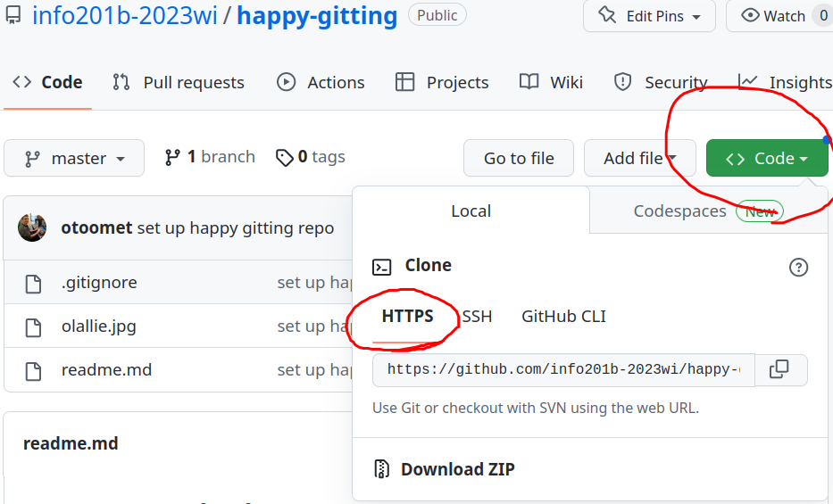Open the Add file dropdown
This screenshot has height=504, width=833.
click(639, 158)
